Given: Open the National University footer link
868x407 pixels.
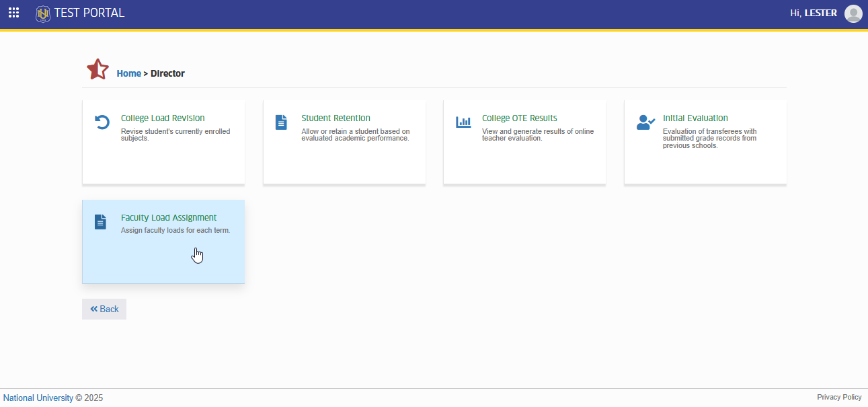Looking at the screenshot, I should (38, 398).
